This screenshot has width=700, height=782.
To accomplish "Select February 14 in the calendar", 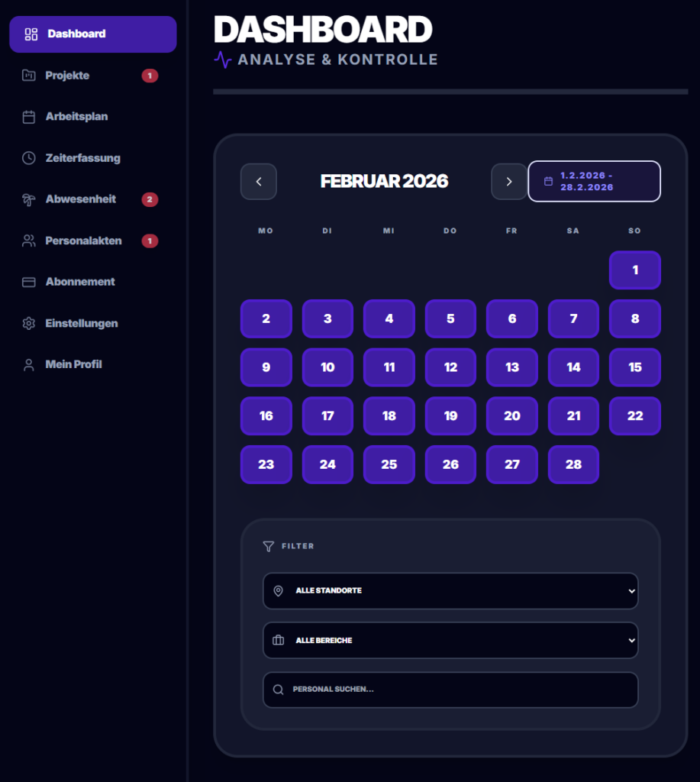I will (573, 367).
